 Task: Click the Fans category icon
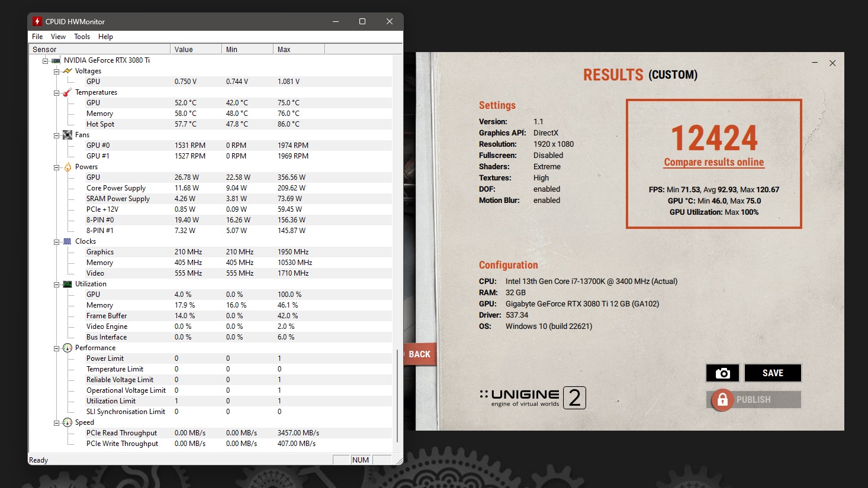[x=67, y=135]
